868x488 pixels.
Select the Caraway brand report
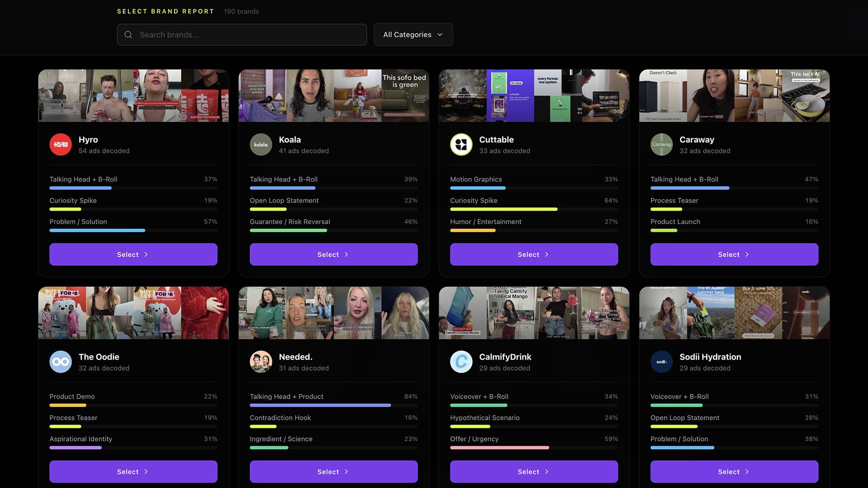(734, 254)
